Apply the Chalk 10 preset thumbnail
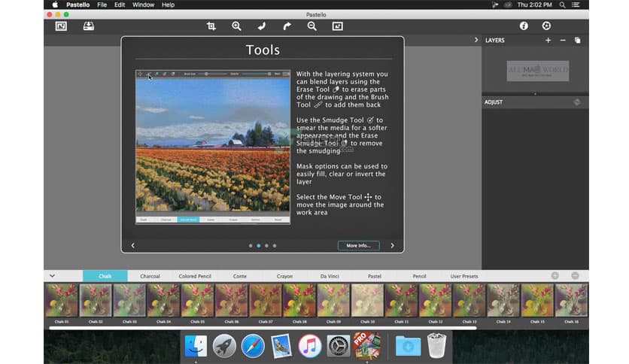The height and width of the screenshot is (364, 629). 367,300
